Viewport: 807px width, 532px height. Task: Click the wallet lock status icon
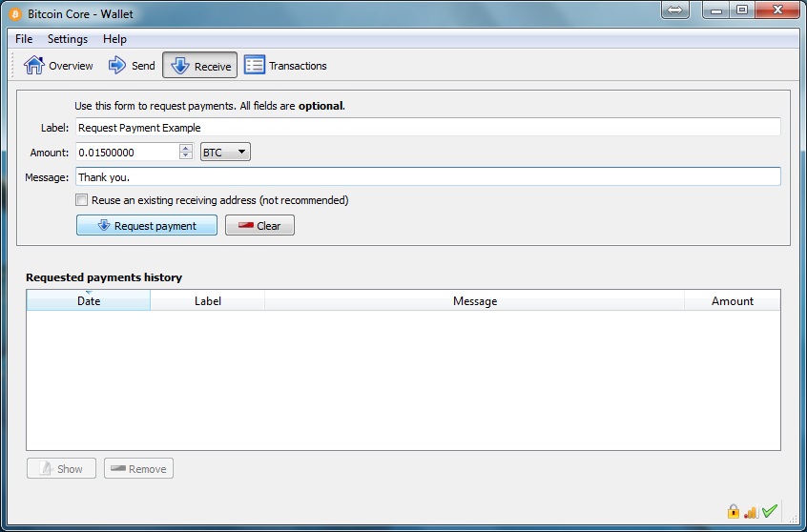point(733,511)
